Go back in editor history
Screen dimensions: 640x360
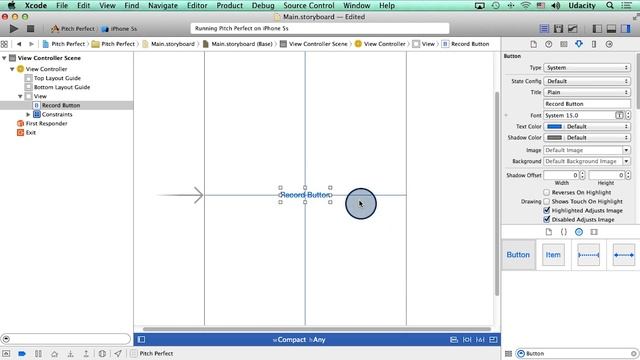click(19, 44)
